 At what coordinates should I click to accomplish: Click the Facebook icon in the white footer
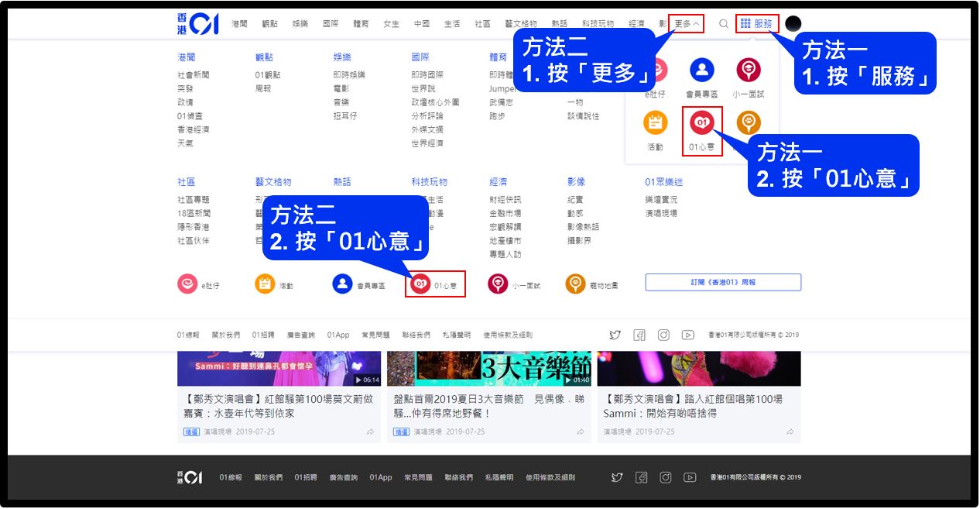click(639, 335)
